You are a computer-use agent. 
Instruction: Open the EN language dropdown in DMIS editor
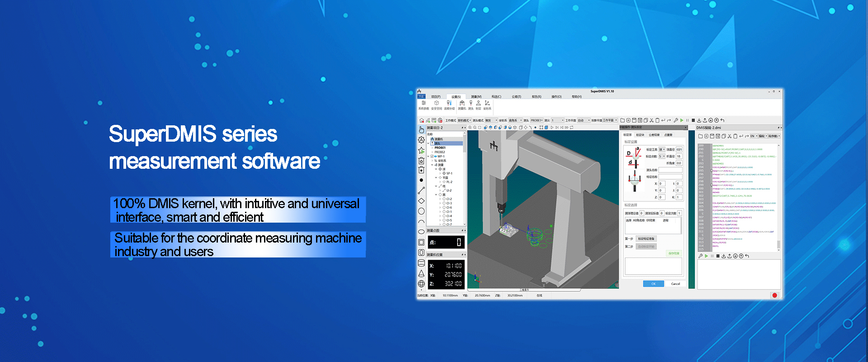pos(754,136)
